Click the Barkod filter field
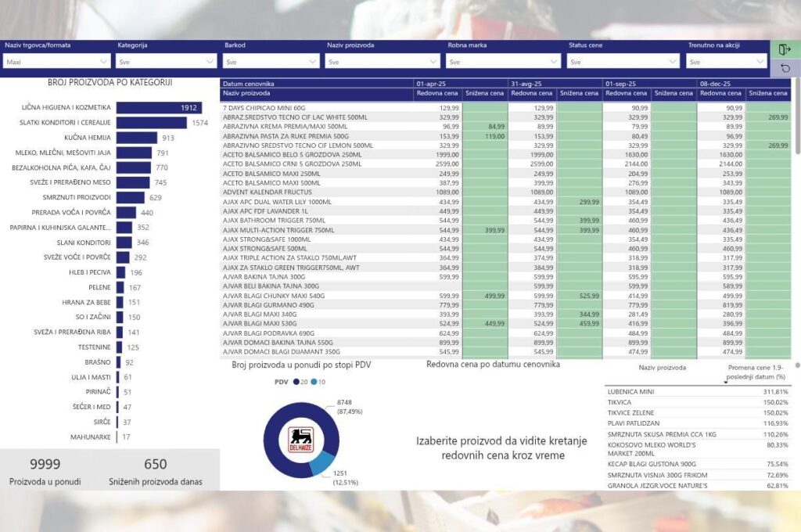Screen dimensions: 801x532 click(271, 61)
